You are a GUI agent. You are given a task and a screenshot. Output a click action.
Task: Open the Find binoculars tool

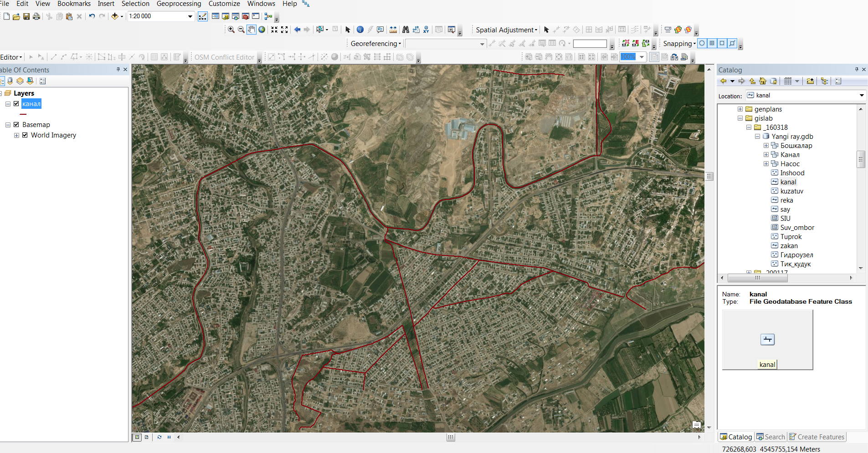406,30
